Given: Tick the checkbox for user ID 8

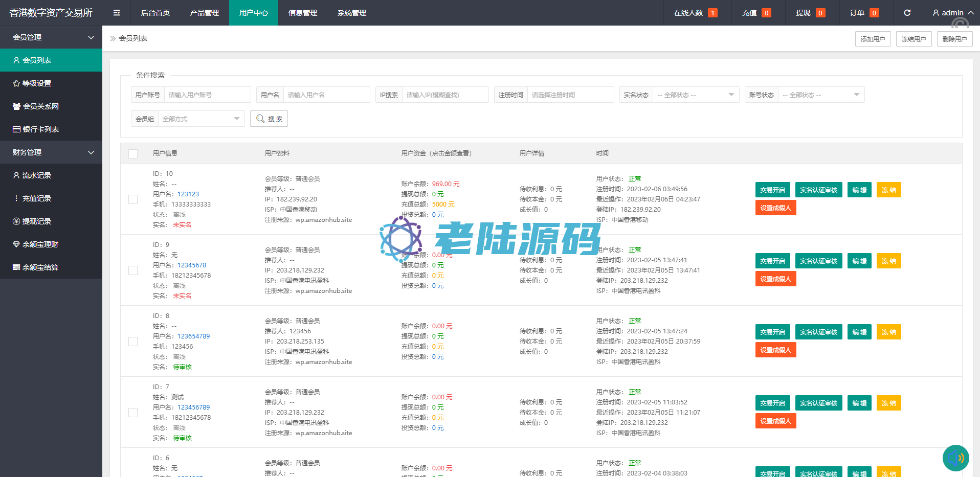Looking at the screenshot, I should point(133,342).
